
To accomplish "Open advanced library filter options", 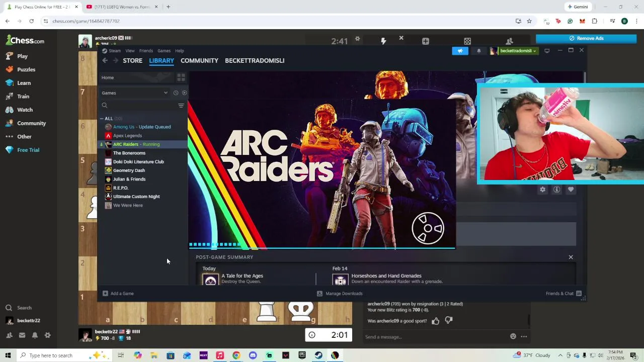I will 181,105.
